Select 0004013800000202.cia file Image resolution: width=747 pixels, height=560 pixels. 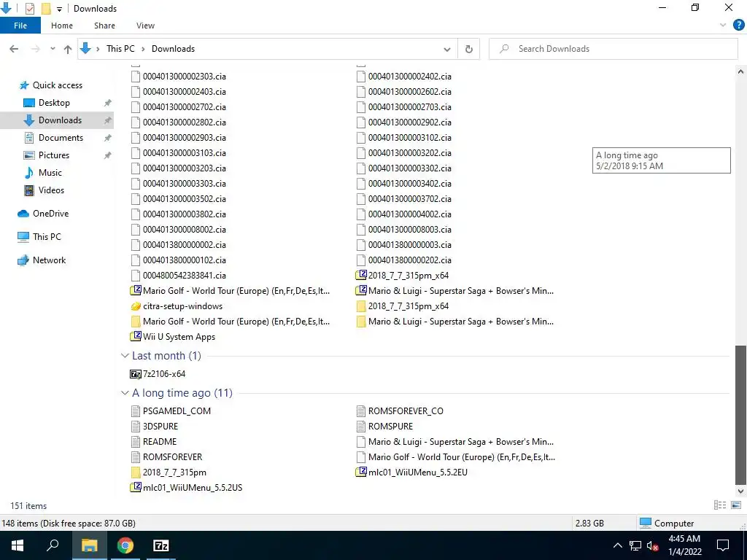pyautogui.click(x=404, y=260)
